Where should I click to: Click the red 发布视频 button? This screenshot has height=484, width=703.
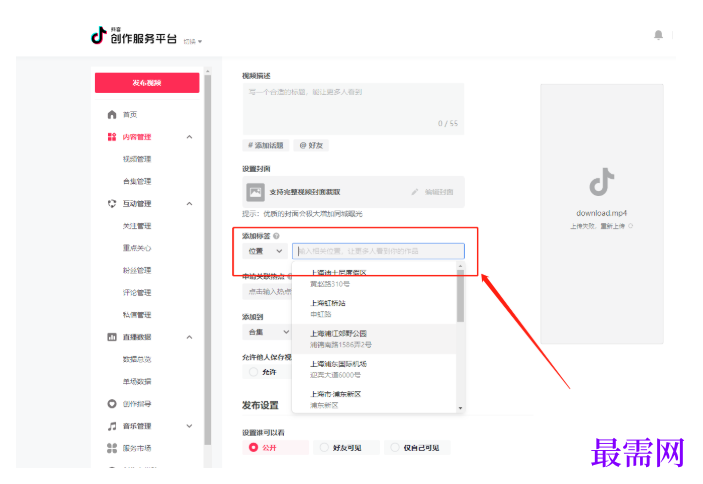[x=147, y=83]
